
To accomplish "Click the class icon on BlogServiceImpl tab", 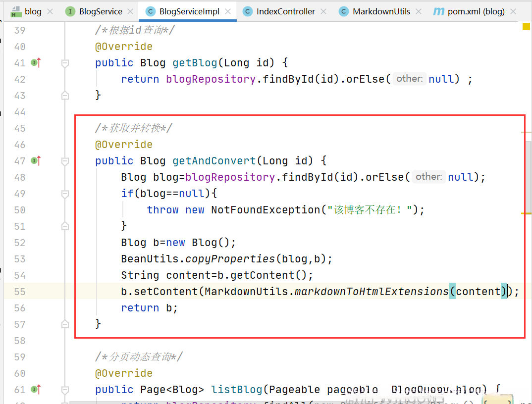I will pyautogui.click(x=150, y=11).
